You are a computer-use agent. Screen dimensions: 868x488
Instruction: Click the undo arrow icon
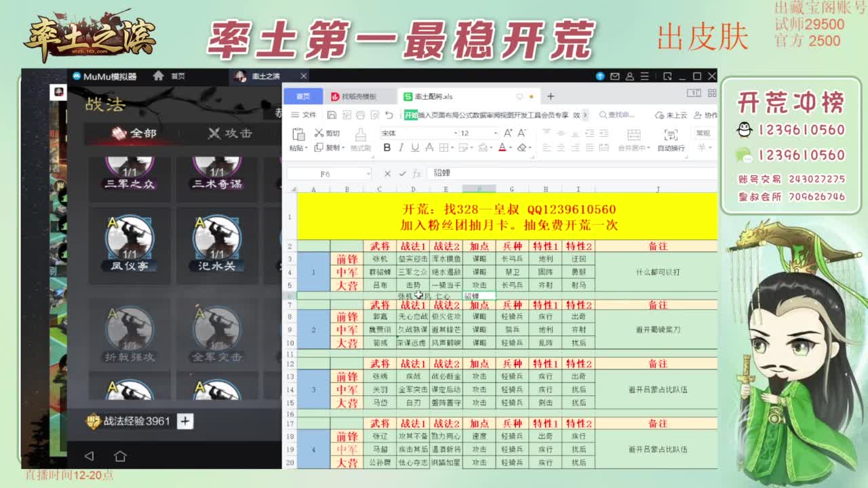[388, 115]
